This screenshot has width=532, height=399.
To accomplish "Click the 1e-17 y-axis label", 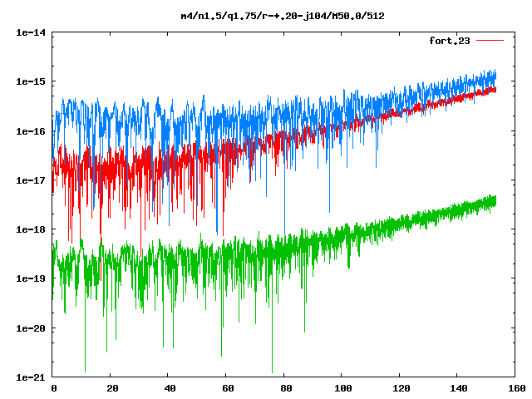I will [x=31, y=180].
